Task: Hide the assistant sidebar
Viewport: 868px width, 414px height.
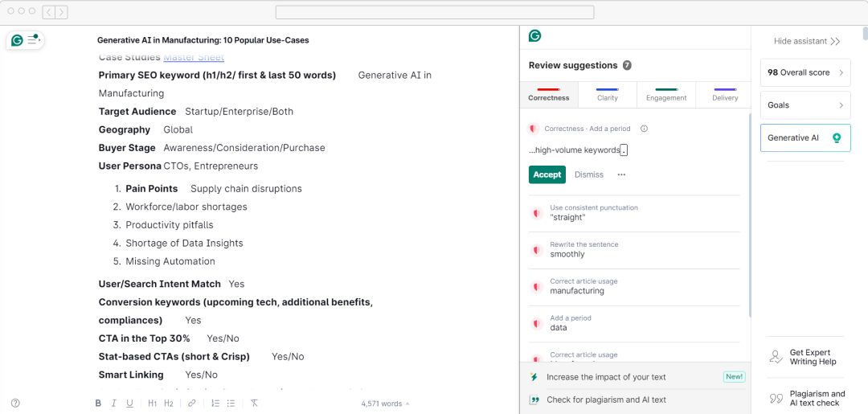Action: [806, 41]
